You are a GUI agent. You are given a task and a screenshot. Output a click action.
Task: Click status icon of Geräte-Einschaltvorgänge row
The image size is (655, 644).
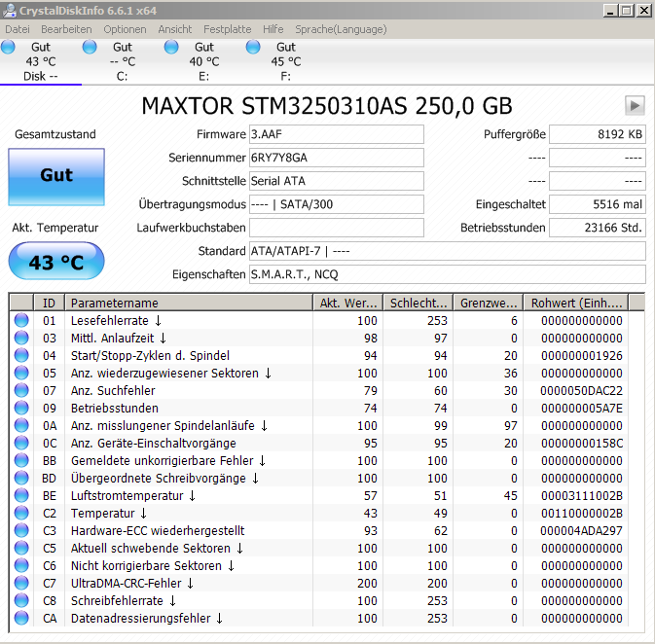click(21, 444)
